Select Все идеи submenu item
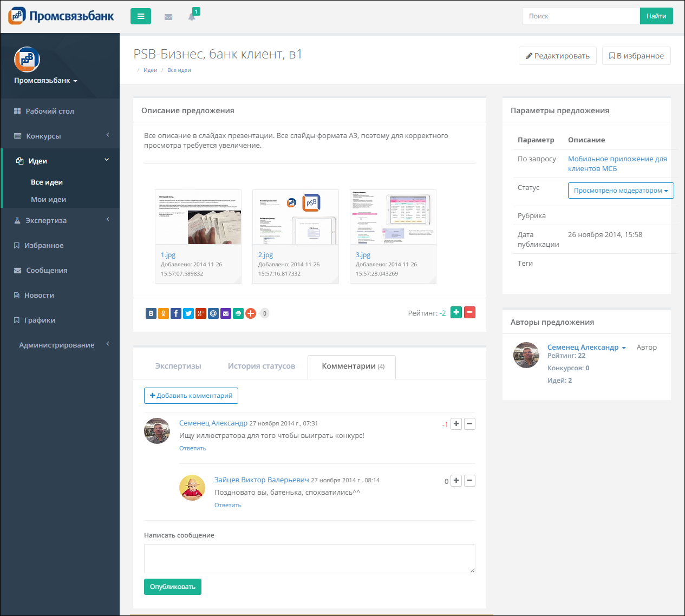The height and width of the screenshot is (616, 685). point(47,182)
